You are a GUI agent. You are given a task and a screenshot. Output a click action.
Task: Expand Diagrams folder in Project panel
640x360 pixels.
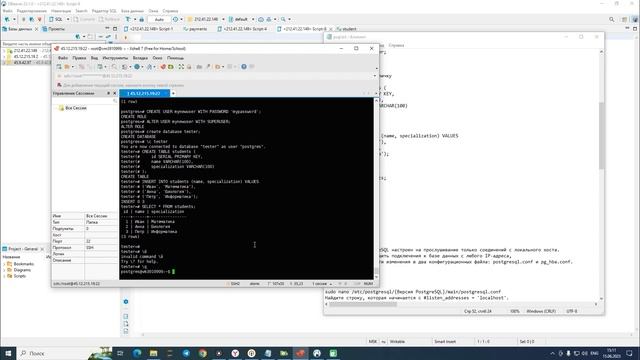4,270
